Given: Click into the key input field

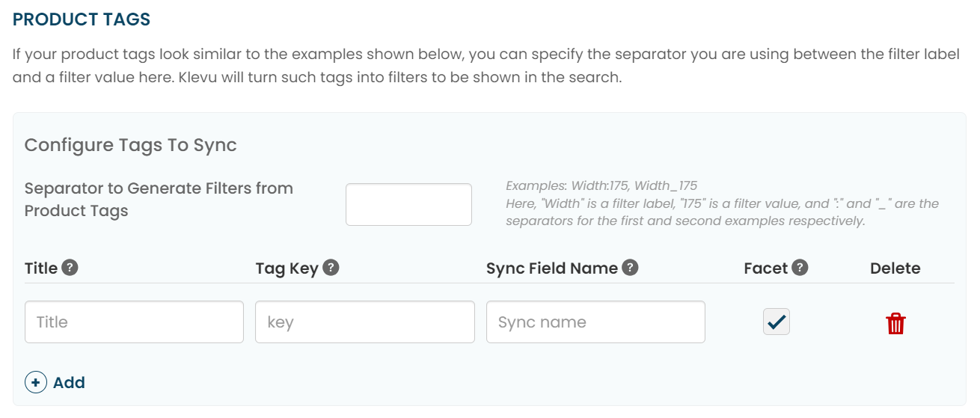Looking at the screenshot, I should [x=364, y=322].
